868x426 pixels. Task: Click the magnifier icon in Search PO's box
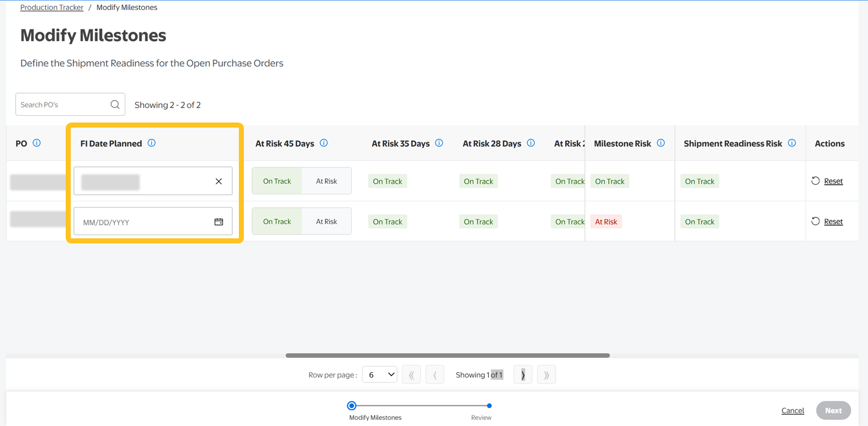pyautogui.click(x=115, y=105)
